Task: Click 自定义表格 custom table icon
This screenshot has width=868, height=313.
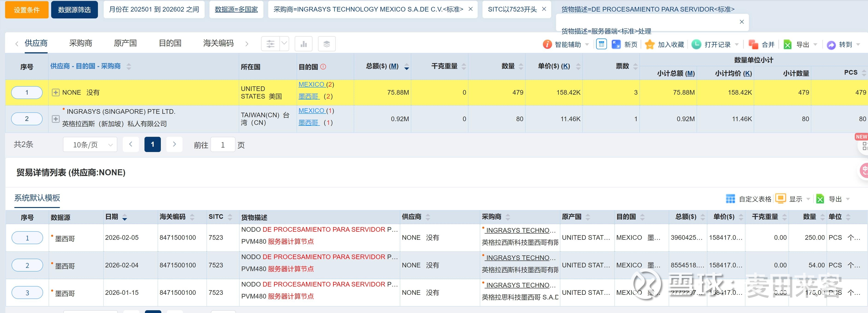Action: 730,199
